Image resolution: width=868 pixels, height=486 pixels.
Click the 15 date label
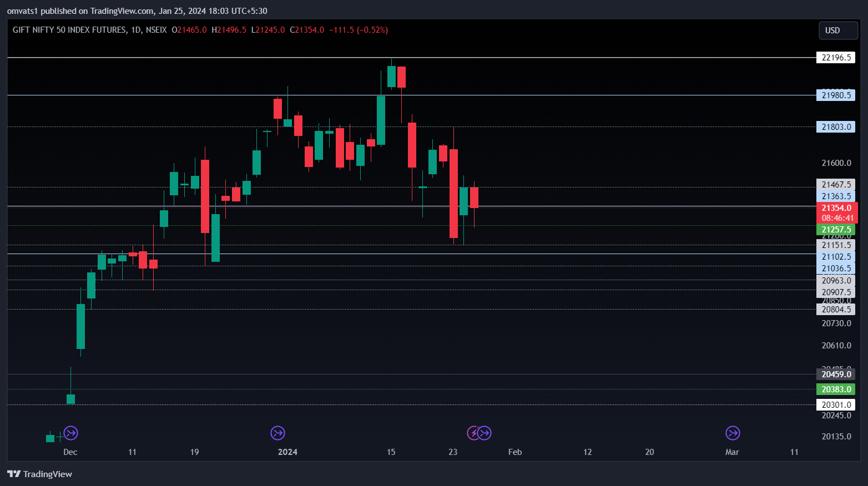pos(391,452)
